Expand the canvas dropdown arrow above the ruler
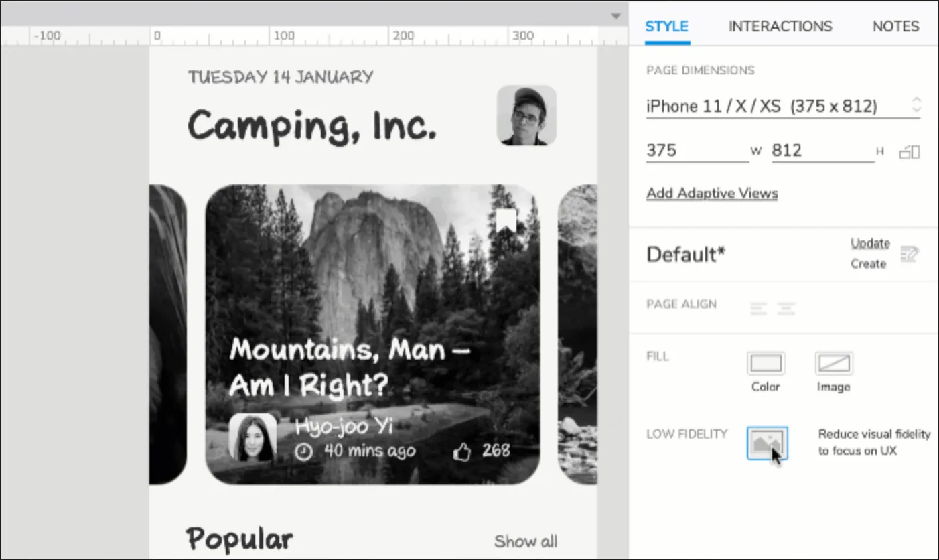 [616, 17]
